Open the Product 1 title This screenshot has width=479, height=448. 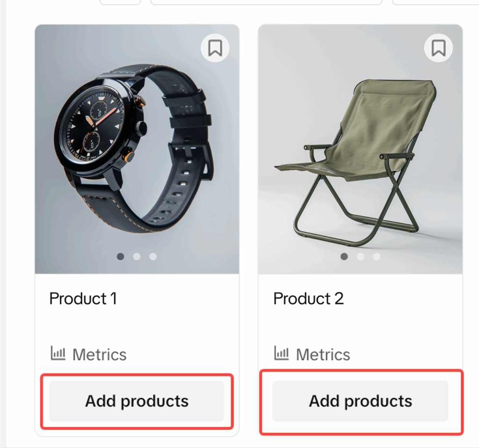[x=83, y=298]
